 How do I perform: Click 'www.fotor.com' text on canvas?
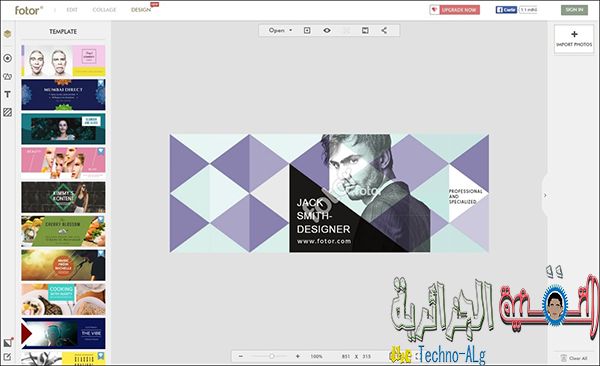(x=324, y=241)
